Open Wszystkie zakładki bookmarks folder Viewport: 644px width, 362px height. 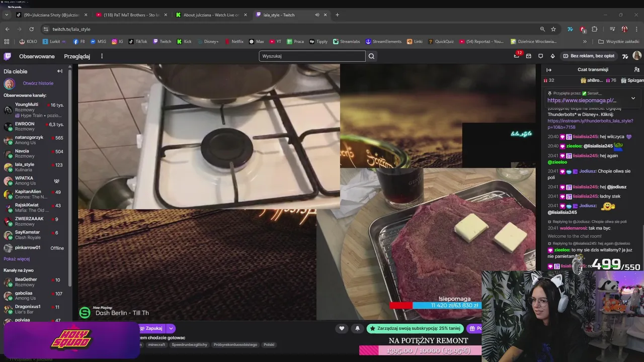click(x=618, y=42)
